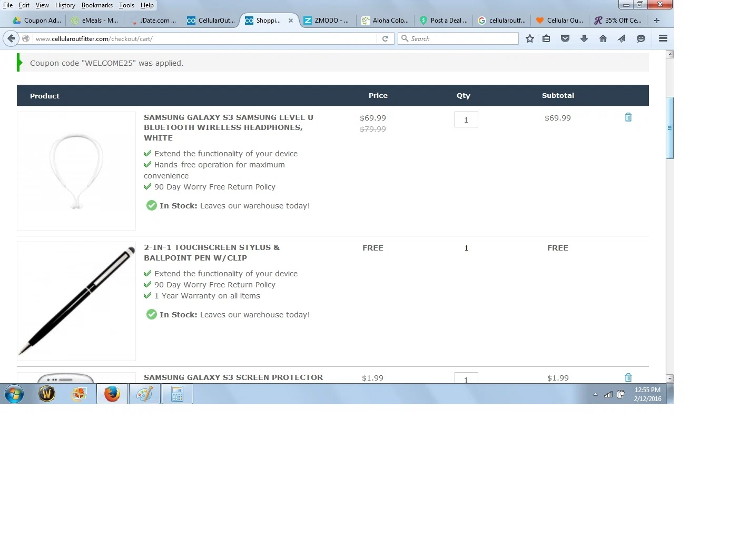Click the browser Search box
This screenshot has width=749, height=560.
click(x=458, y=38)
